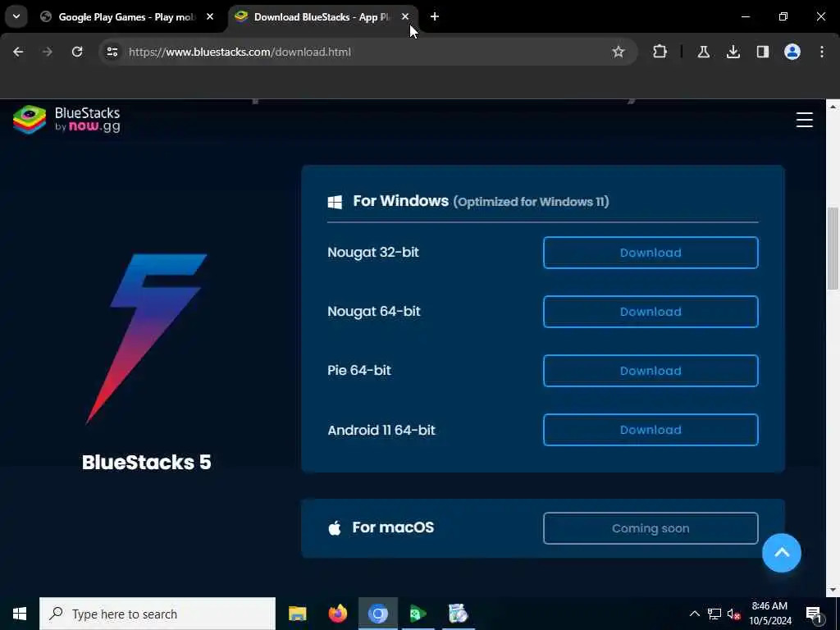Click scrollbar down arrow

click(833, 590)
